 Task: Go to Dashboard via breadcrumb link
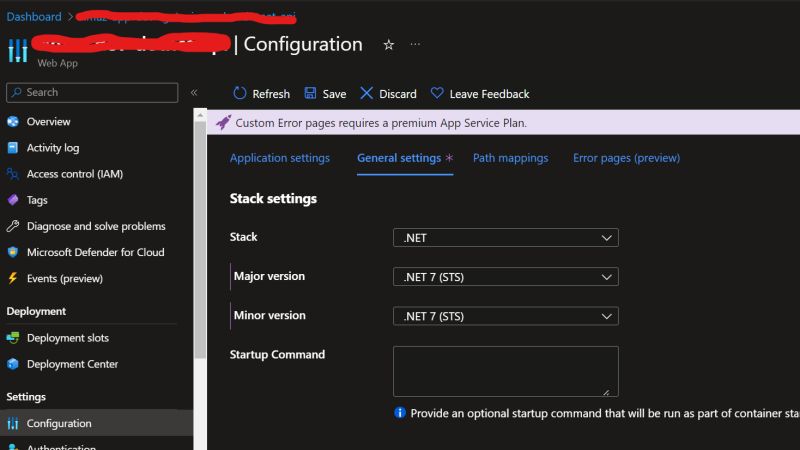[x=34, y=16]
